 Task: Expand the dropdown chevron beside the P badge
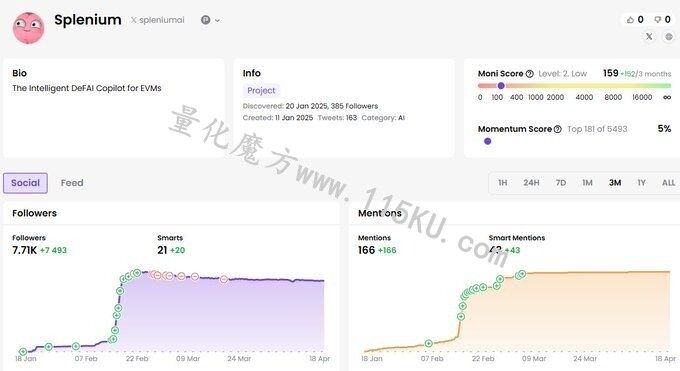(217, 20)
